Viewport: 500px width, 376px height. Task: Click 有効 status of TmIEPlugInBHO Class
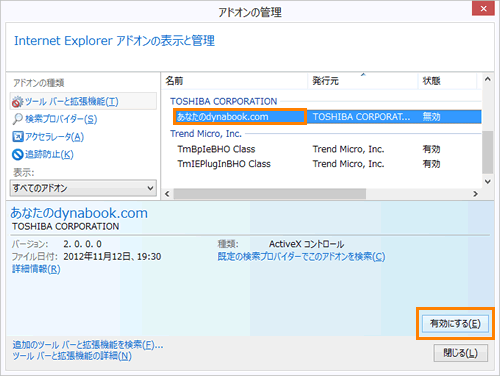(432, 164)
